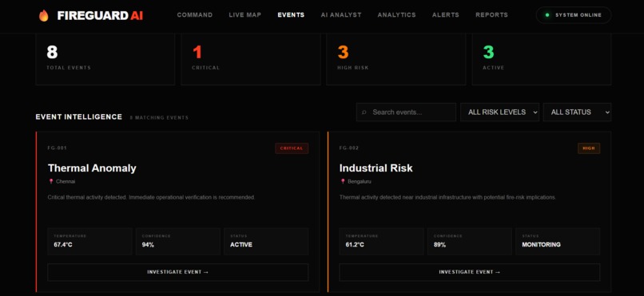Expand the All Risk Levels dropdown
644x296 pixels.
click(x=500, y=112)
